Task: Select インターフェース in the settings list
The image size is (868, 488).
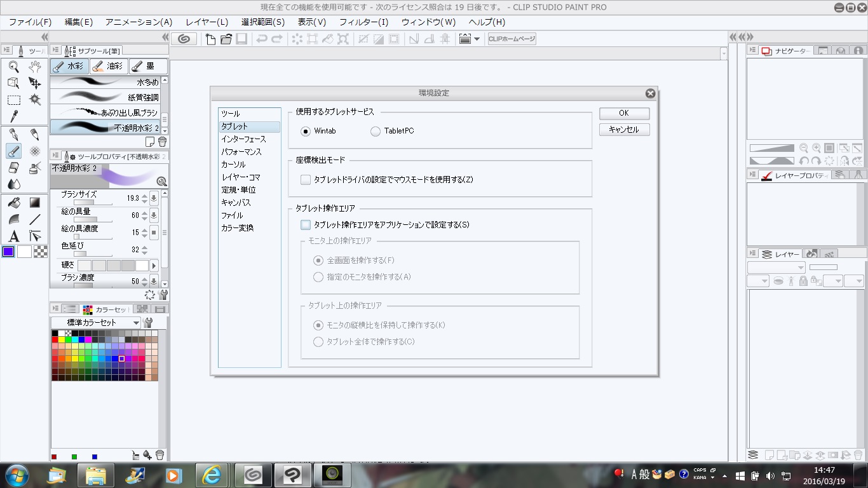Action: 243,139
